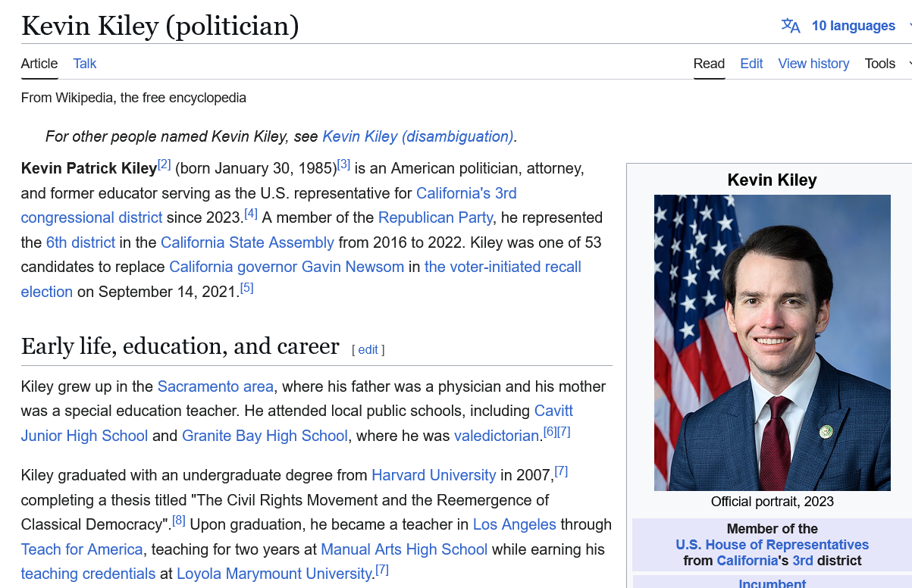The height and width of the screenshot is (588, 912).
Task: Open the Loyola Marymount University link
Action: pyautogui.click(x=275, y=574)
